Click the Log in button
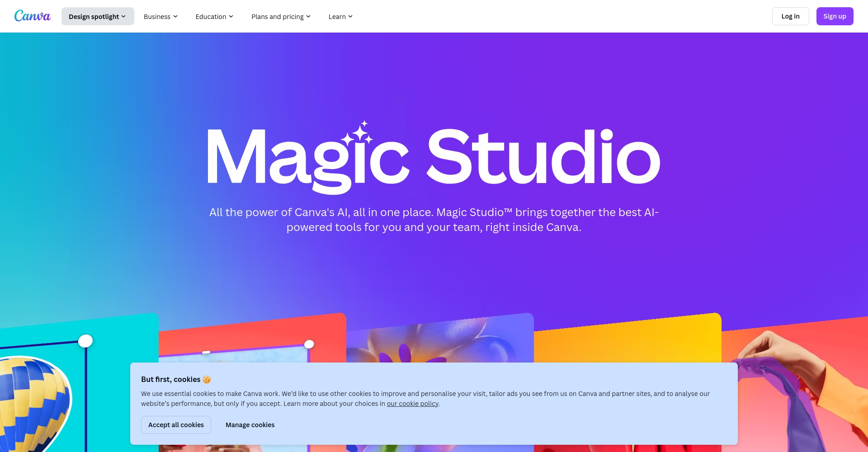This screenshot has height=452, width=868. 790,16
